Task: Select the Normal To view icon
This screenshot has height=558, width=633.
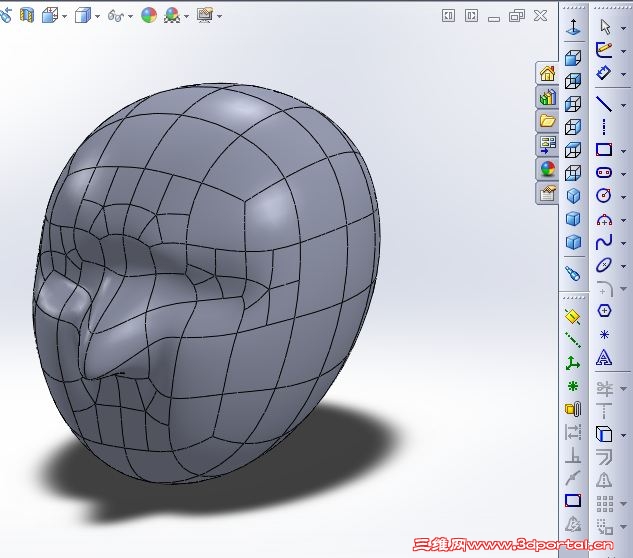Action: pos(573,27)
